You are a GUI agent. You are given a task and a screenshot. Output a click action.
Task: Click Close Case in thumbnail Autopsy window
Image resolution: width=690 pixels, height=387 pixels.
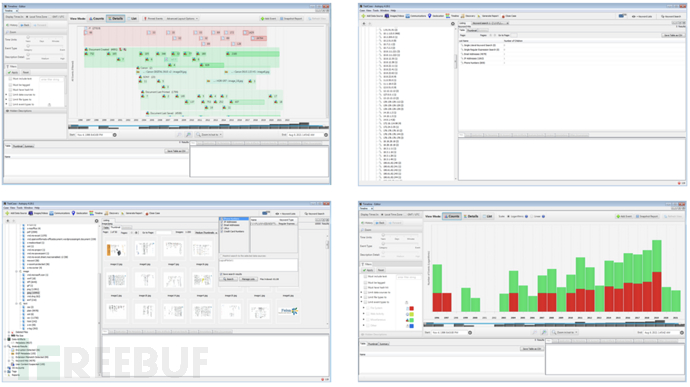153,213
